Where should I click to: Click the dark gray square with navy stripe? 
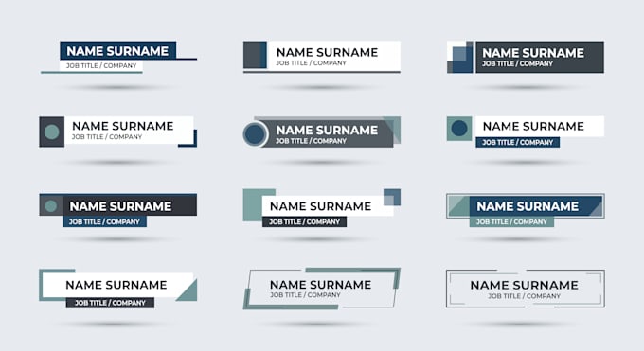(255, 55)
